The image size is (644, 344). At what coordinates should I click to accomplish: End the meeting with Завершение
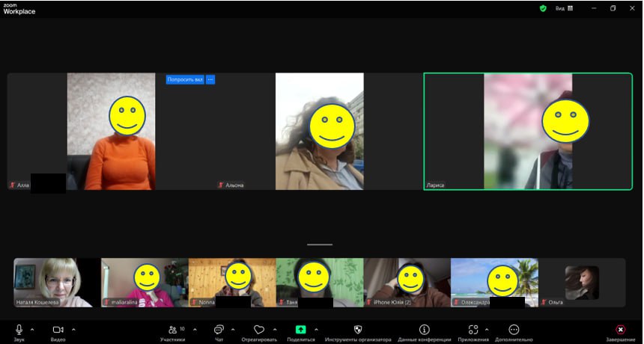click(620, 329)
